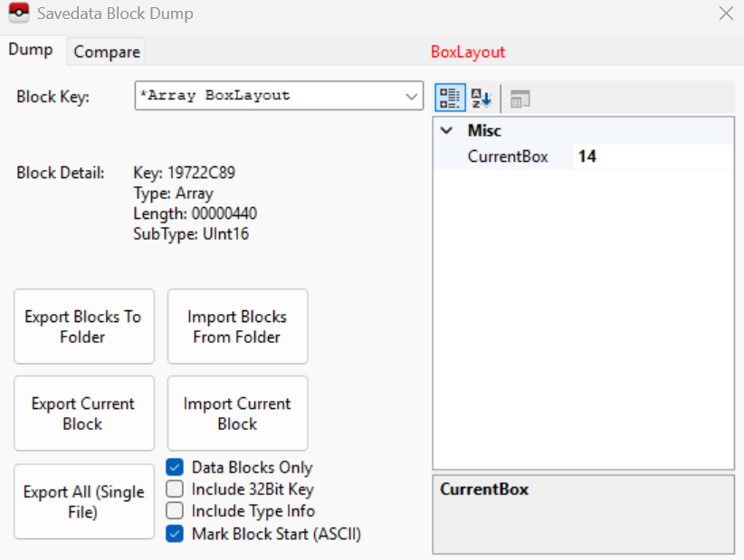Enable Include 32Bit Key option

pos(175,489)
